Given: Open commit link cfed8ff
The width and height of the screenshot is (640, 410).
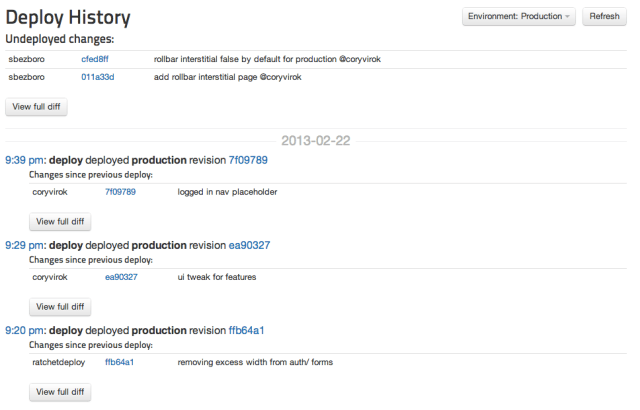Looking at the screenshot, I should point(95,59).
